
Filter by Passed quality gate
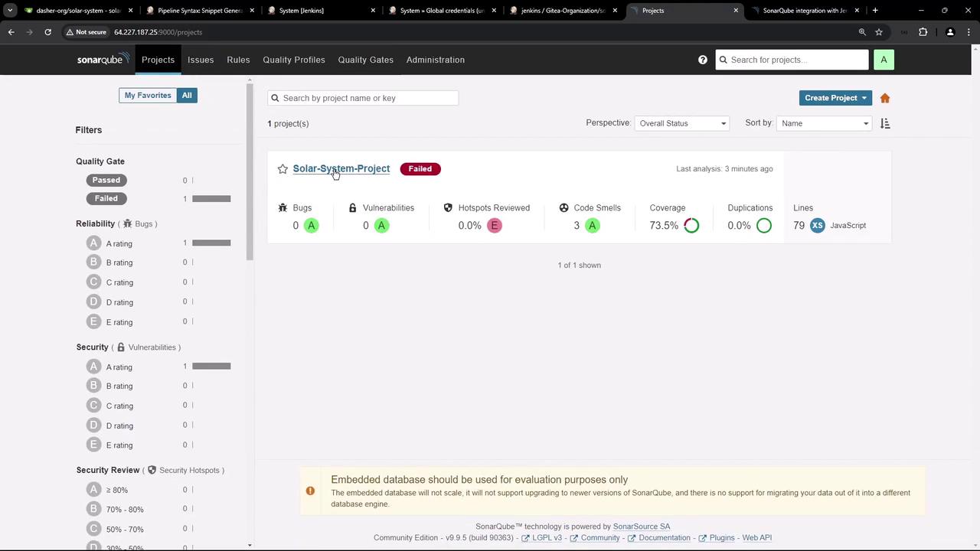coord(106,181)
